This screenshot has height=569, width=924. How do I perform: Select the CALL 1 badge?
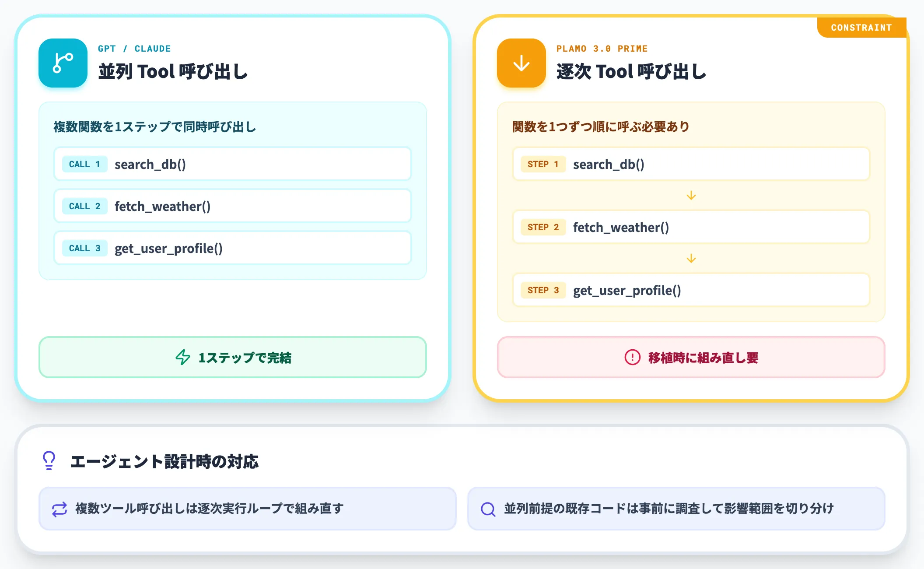point(85,164)
